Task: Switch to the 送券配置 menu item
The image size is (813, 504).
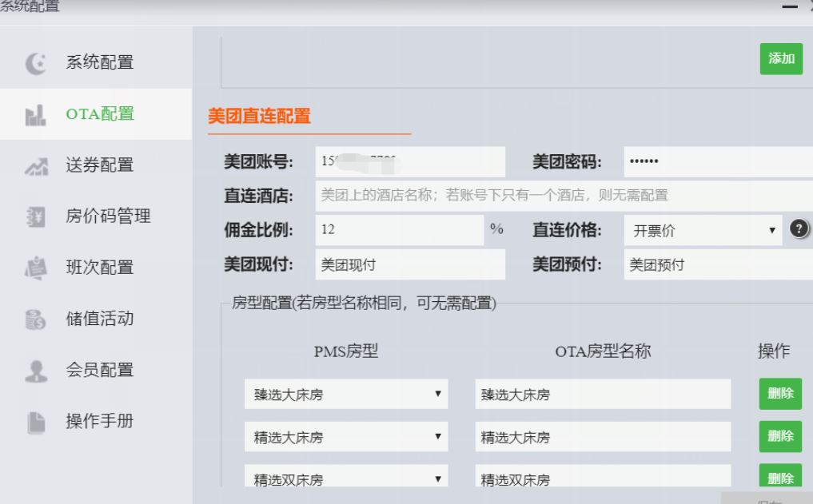Action: point(99,165)
